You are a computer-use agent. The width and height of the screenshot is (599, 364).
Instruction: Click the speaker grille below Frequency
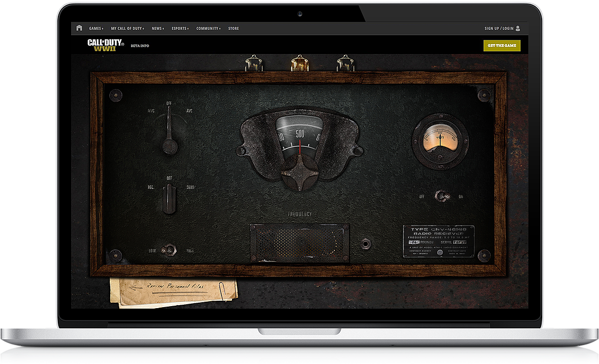(299, 242)
